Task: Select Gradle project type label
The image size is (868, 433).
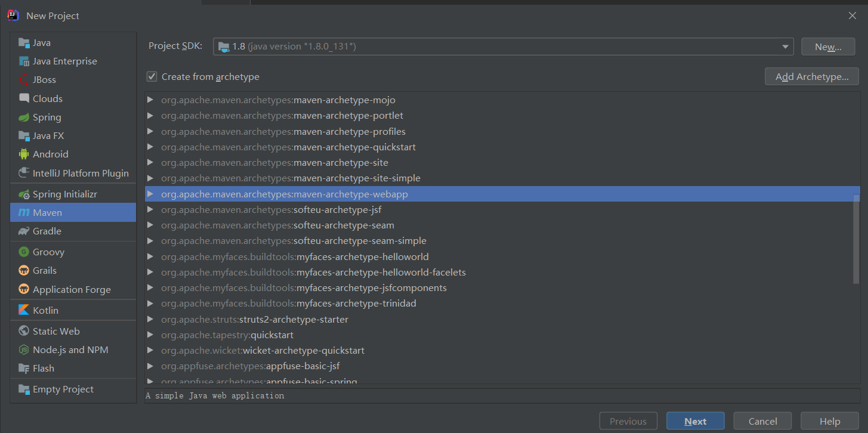Action: pyautogui.click(x=47, y=231)
